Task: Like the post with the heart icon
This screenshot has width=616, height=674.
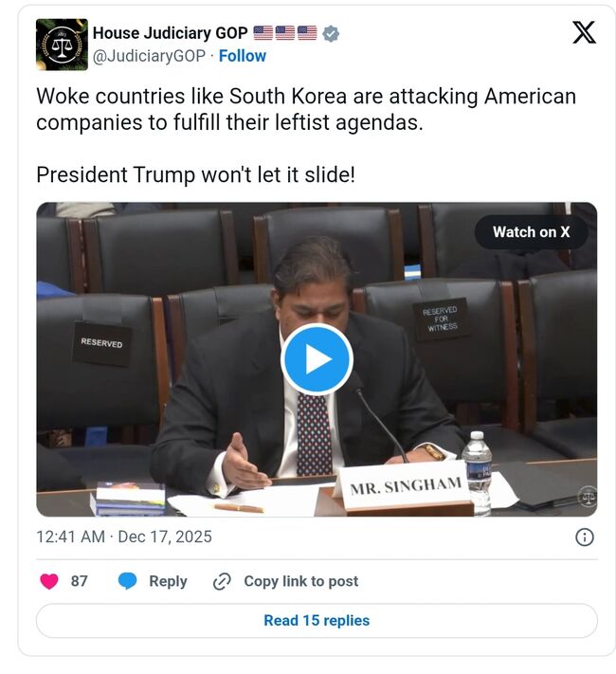Action: 49,581
